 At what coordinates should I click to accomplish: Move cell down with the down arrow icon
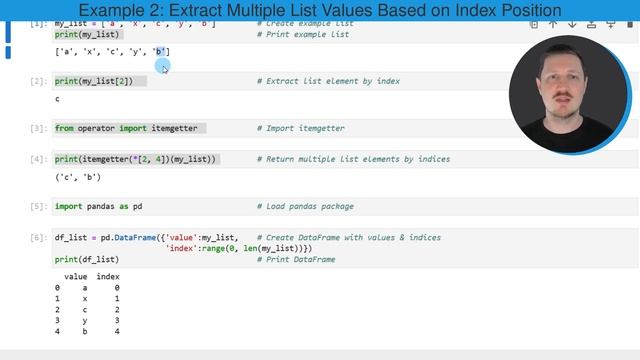[572, 24]
